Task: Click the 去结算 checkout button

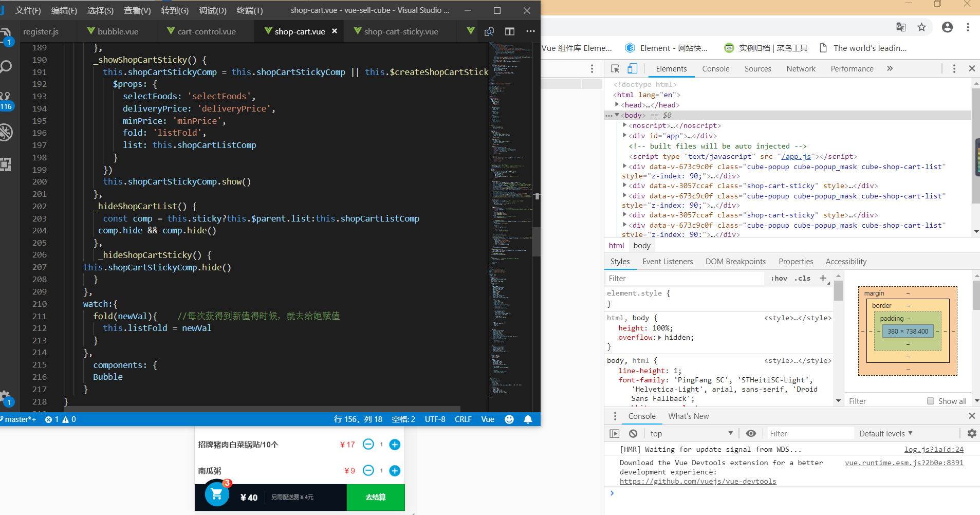Action: click(x=376, y=497)
